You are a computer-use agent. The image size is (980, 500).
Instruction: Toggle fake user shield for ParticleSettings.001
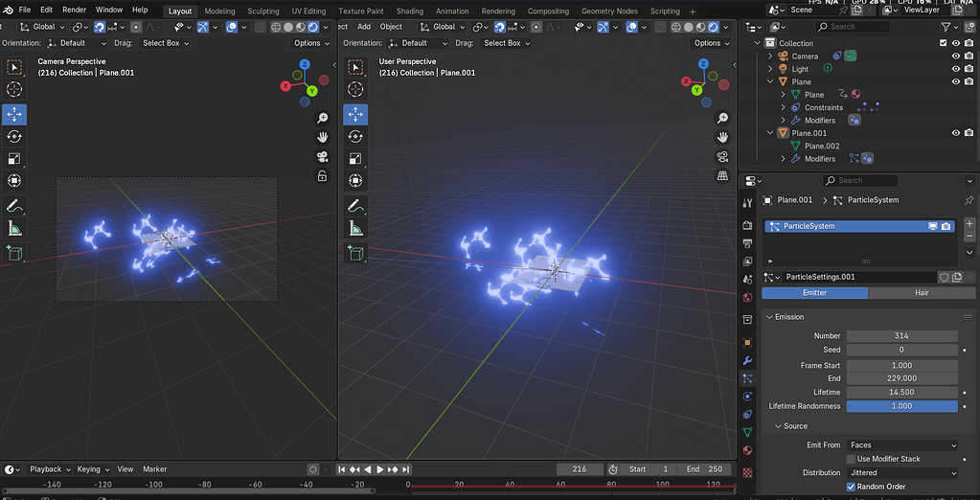point(945,277)
